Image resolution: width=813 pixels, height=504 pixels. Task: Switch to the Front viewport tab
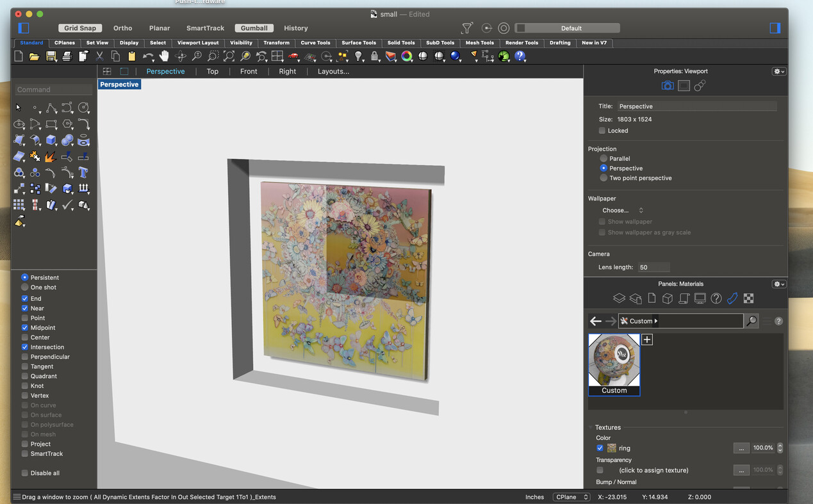tap(249, 71)
